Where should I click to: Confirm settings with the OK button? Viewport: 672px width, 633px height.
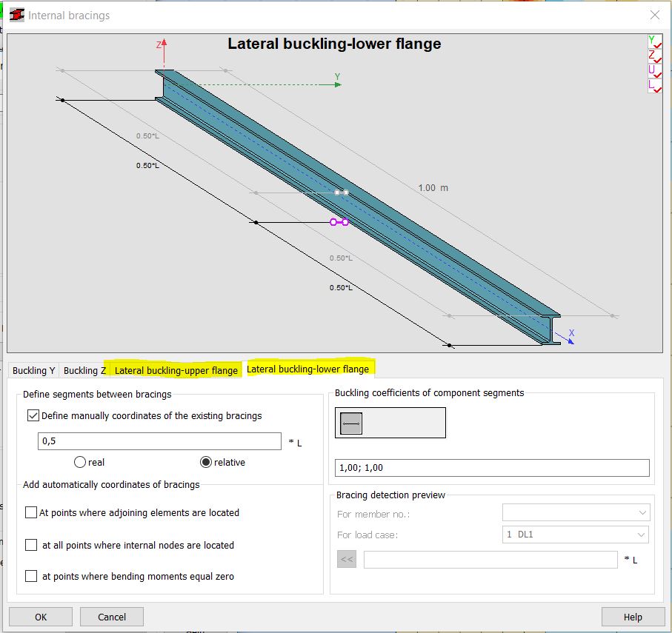41,616
